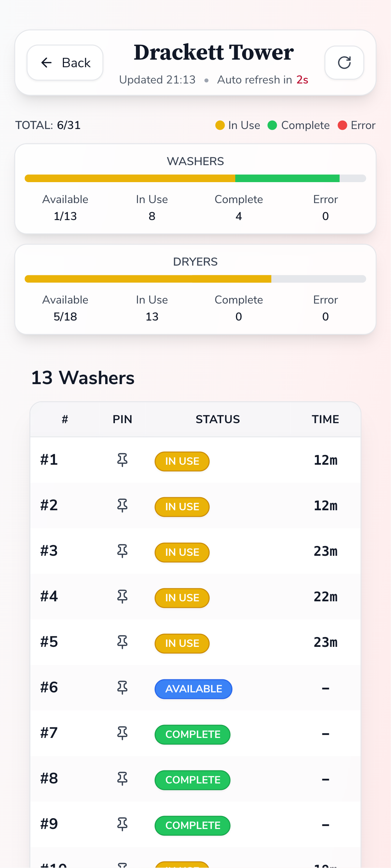Image resolution: width=391 pixels, height=868 pixels.
Task: Click the refresh icon button
Action: 344,63
